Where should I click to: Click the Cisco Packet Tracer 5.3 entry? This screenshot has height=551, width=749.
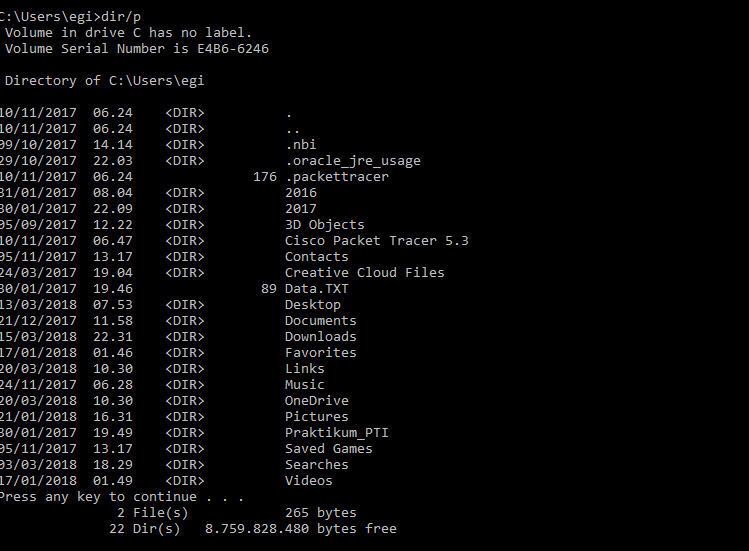pyautogui.click(x=376, y=241)
